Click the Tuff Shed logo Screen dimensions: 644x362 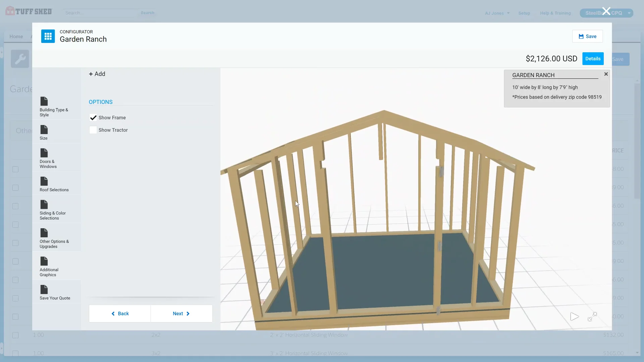coord(29,11)
